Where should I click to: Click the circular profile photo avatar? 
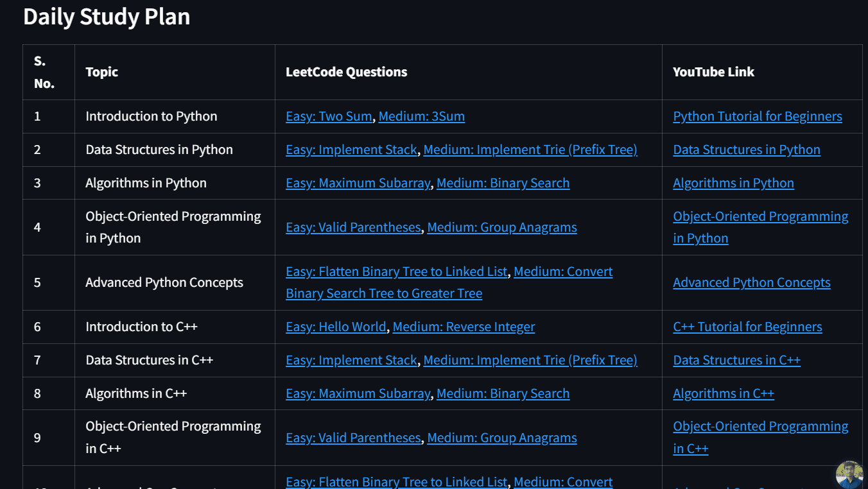pyautogui.click(x=849, y=474)
